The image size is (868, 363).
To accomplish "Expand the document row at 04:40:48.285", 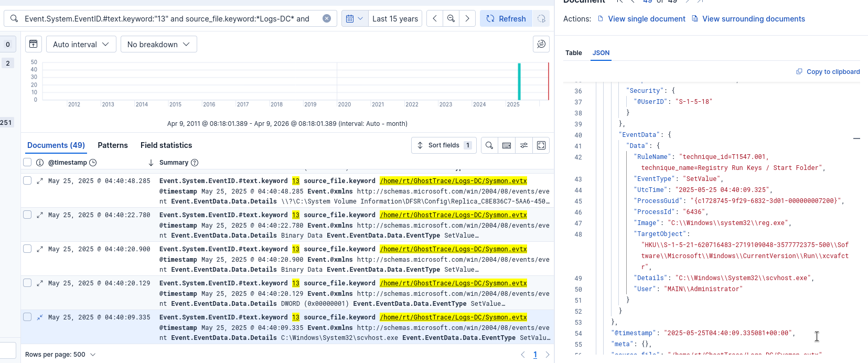I will 40,181.
